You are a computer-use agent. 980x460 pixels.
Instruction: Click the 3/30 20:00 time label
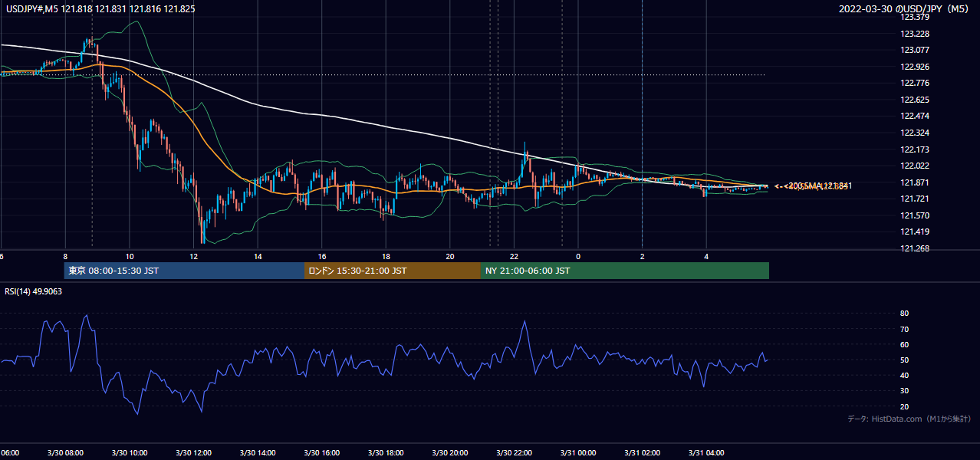(449, 453)
